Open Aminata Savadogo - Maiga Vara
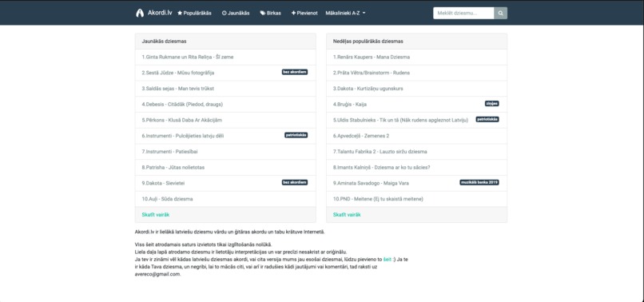The height and width of the screenshot is (302, 644). pyautogui.click(x=371, y=183)
